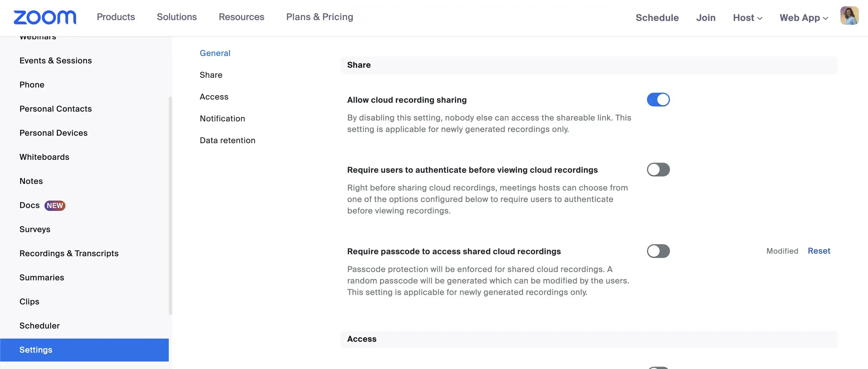Click the Zoom logo
Screen dimensions: 868x369
coord(45,17)
